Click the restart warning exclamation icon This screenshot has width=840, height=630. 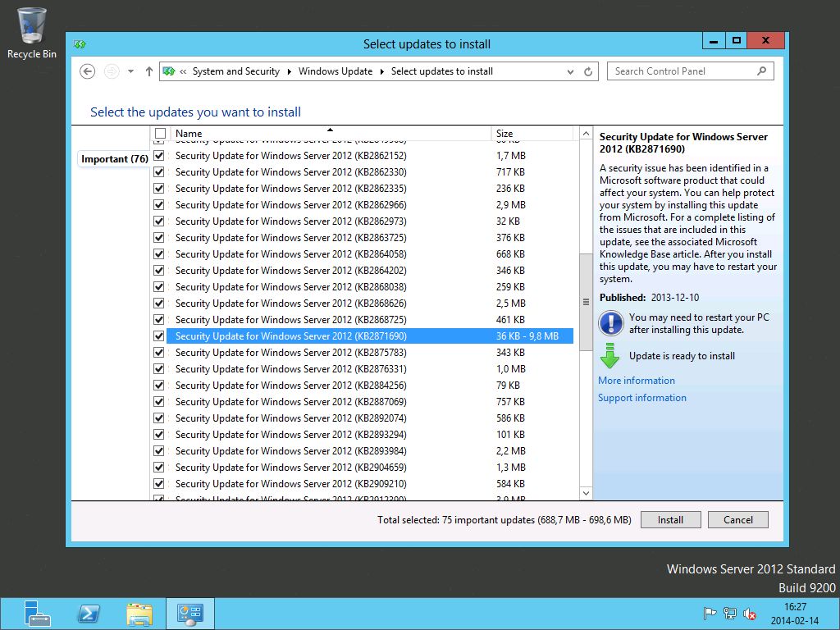tap(610, 323)
